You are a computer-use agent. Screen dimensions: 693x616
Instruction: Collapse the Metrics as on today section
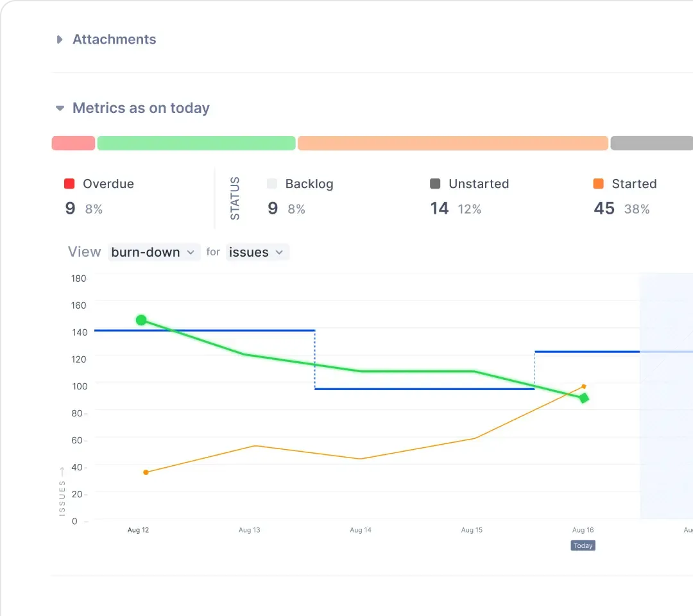point(60,108)
